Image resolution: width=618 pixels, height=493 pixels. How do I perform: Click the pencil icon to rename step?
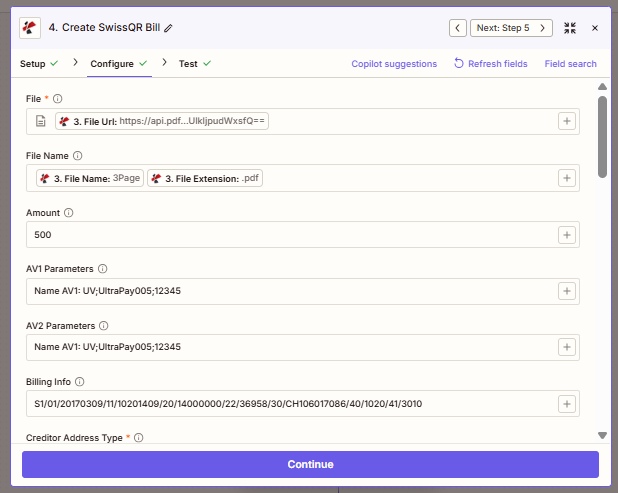[x=168, y=28]
